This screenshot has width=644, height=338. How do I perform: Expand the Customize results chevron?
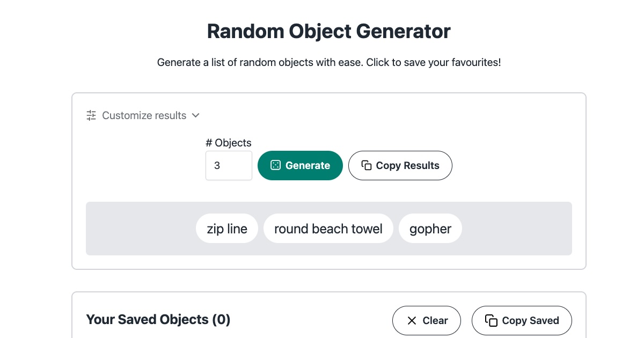click(196, 115)
